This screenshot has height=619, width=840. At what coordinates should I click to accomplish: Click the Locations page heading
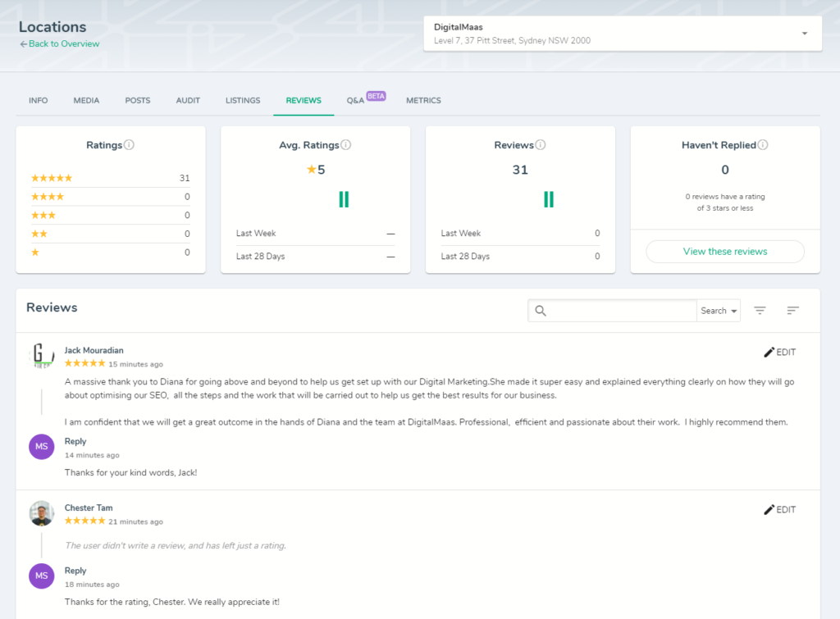coord(52,27)
